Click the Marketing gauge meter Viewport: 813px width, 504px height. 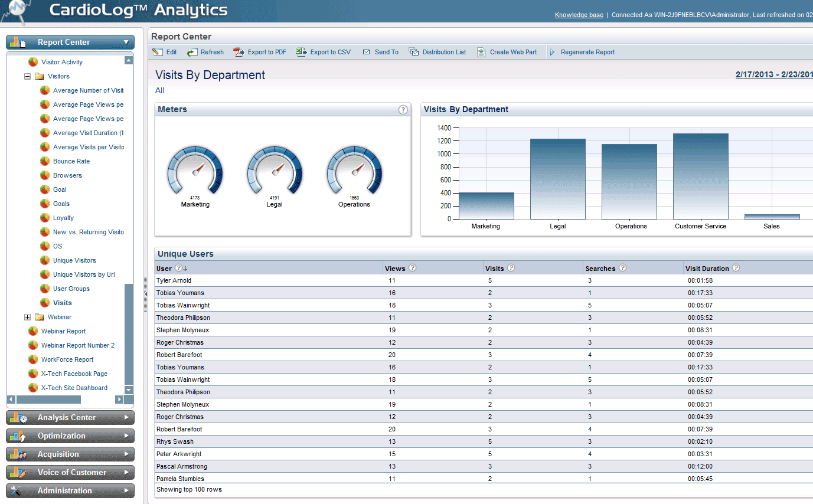tap(195, 171)
